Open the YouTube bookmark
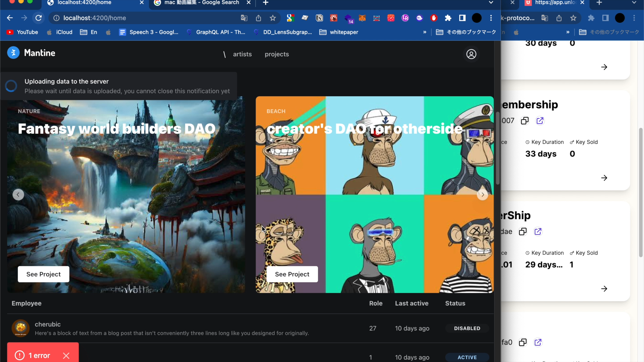 tap(22, 32)
